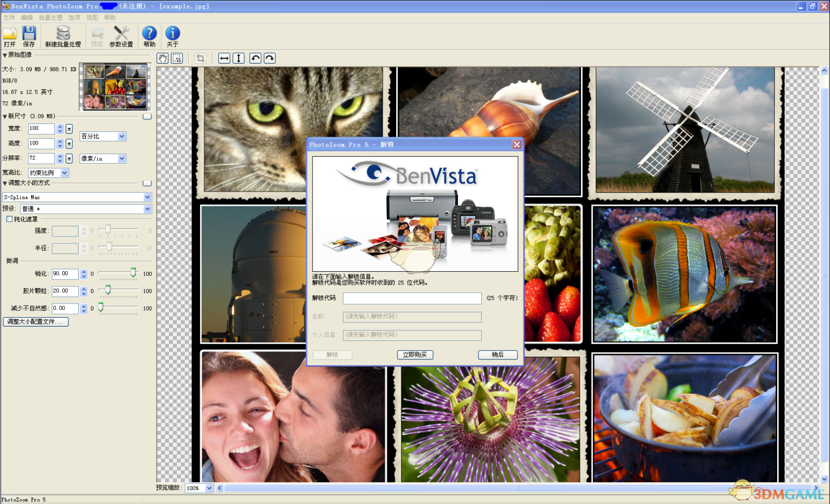The image size is (830, 504).
Task: Click the 稍后 button
Action: click(498, 355)
